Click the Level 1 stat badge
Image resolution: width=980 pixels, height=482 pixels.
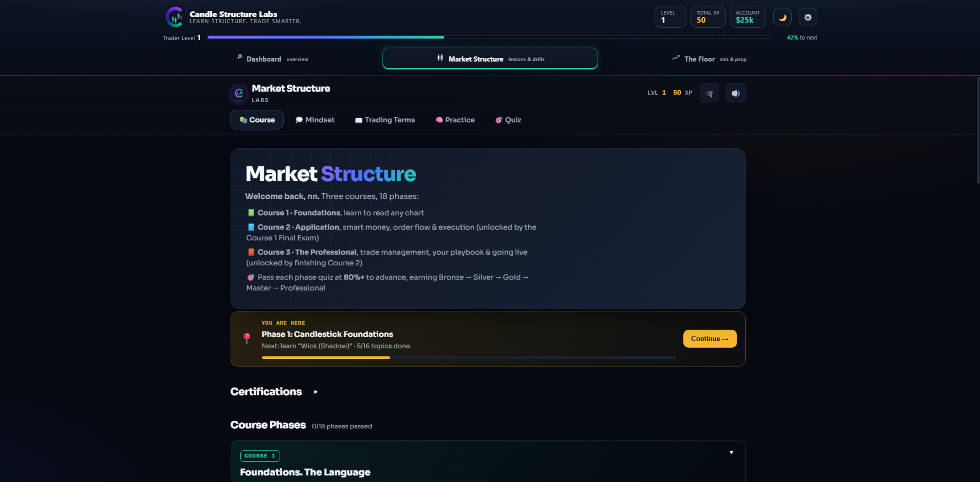coord(670,17)
